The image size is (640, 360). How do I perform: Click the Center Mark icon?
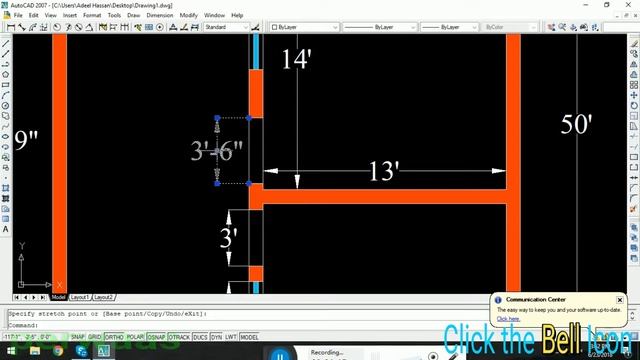tap(160, 27)
